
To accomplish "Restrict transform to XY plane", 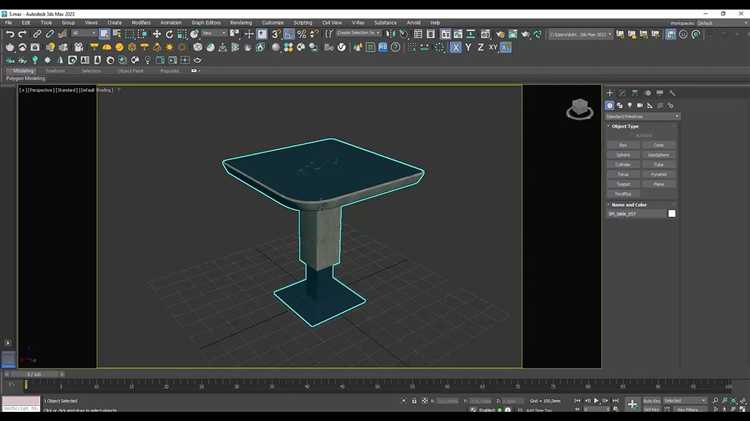I will (493, 47).
